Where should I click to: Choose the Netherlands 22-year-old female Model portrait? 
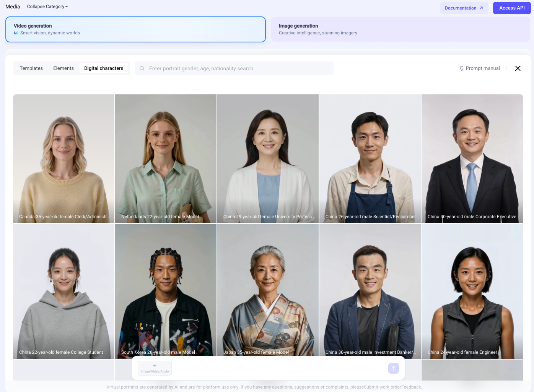click(x=166, y=159)
